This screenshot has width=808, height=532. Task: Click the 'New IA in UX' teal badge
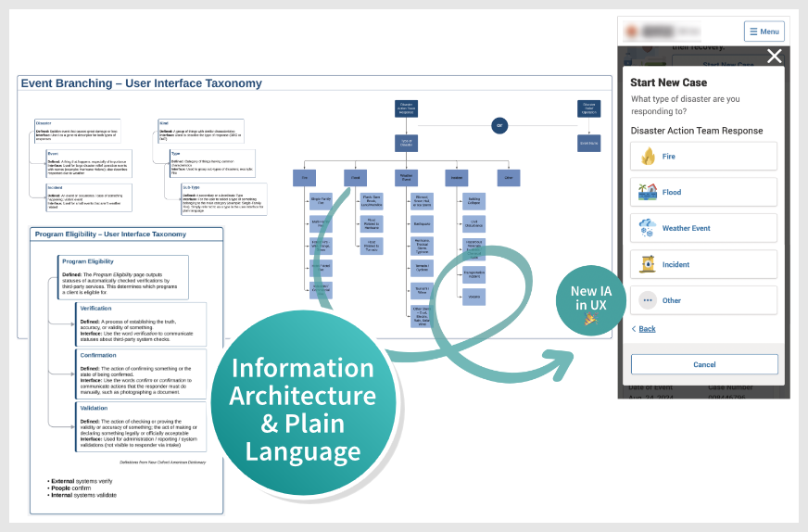591,300
